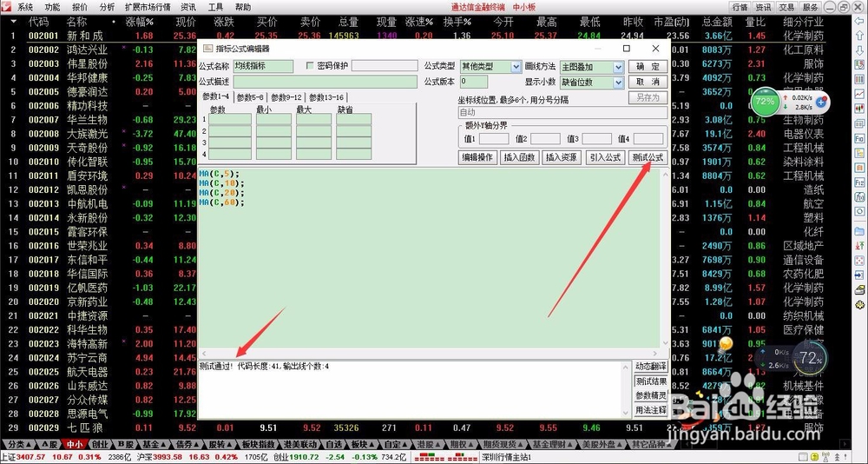Expand the 债券▲ bottom tab
Screen dimensions: 868x464
187,444
